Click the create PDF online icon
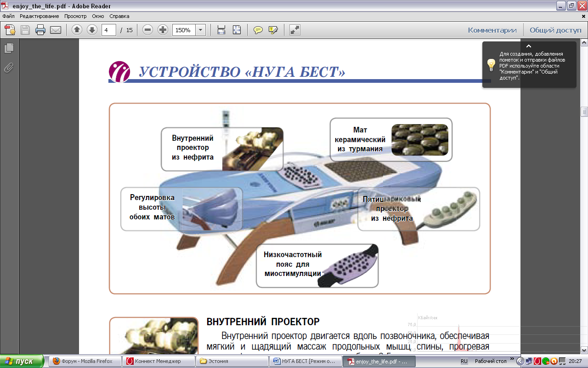The width and height of the screenshot is (588, 368). coord(10,30)
